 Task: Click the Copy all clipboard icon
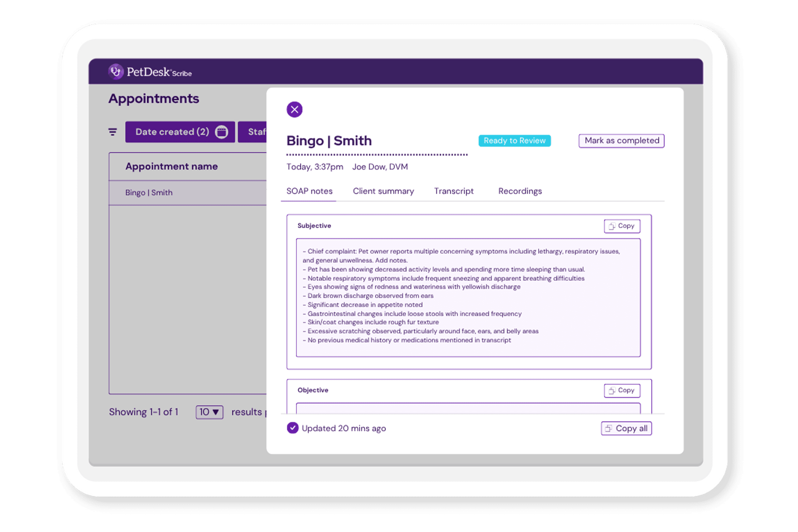coord(609,429)
